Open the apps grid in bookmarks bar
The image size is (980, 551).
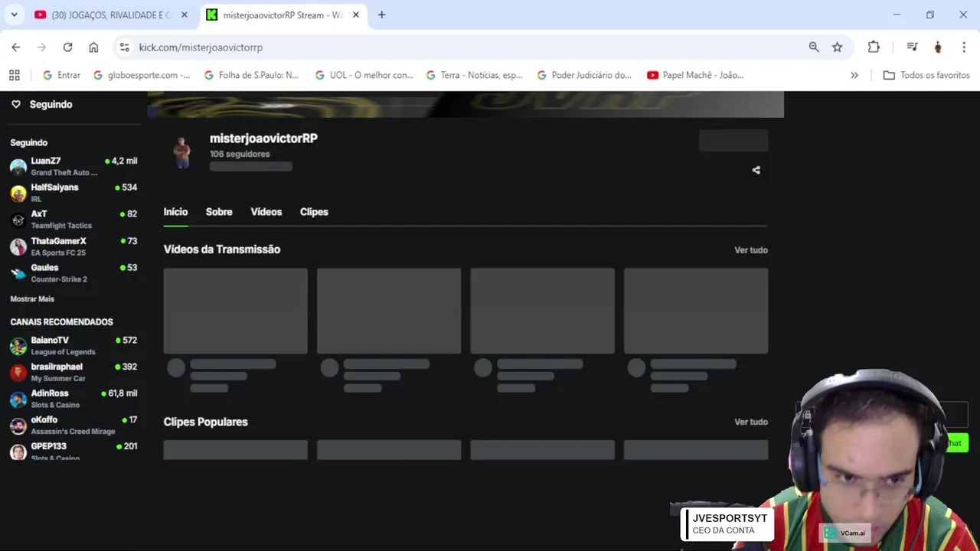(14, 75)
